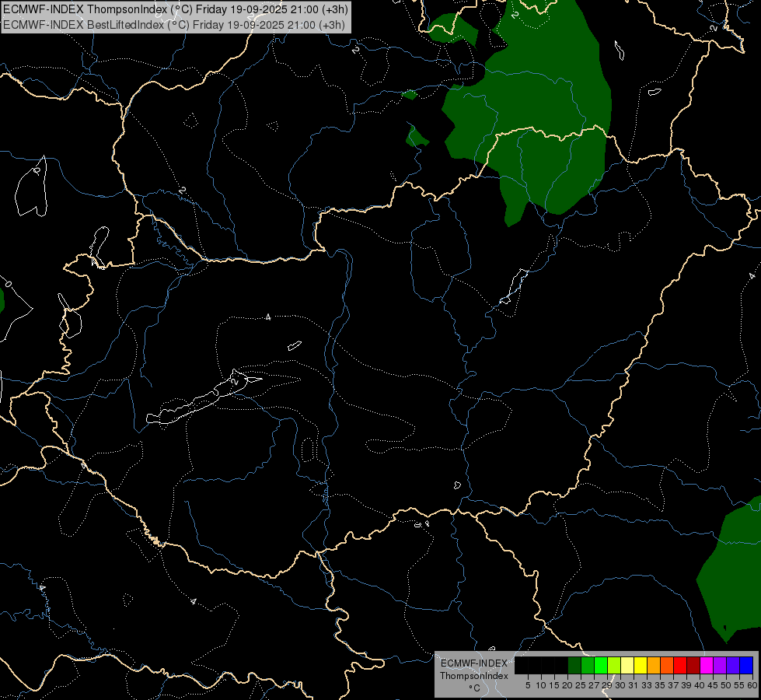The width and height of the screenshot is (761, 700).
Task: Select the pale yellow 30–31 legend swatch
Action: click(x=627, y=665)
